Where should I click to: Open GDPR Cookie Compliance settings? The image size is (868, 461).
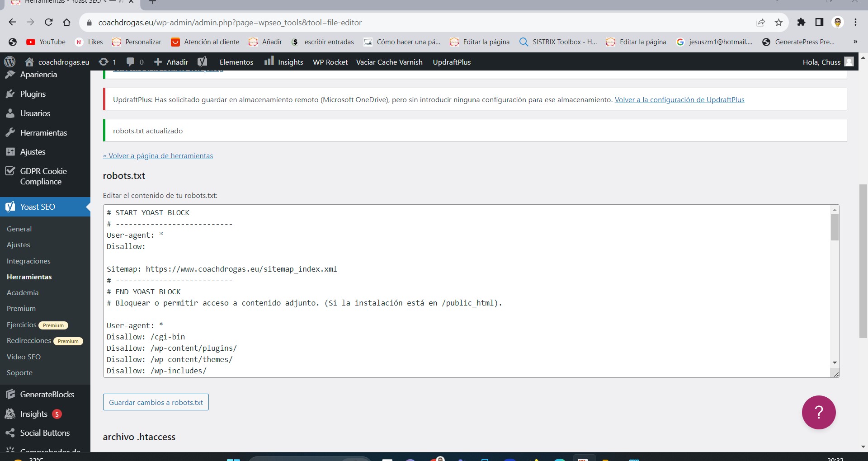(43, 176)
